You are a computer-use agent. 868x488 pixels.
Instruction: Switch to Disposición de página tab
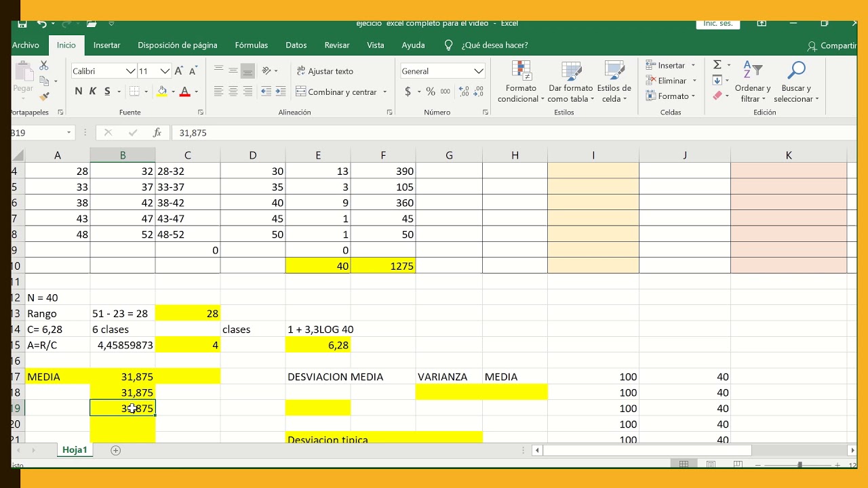178,45
